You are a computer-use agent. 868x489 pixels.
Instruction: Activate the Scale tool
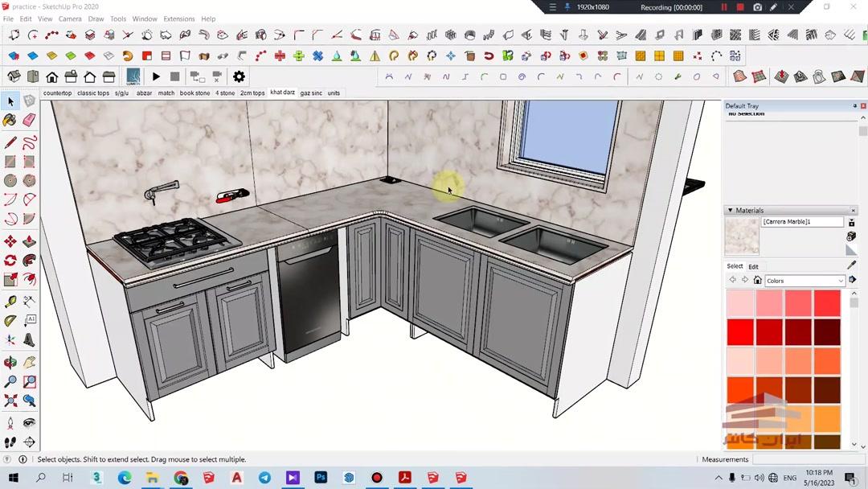coord(10,279)
